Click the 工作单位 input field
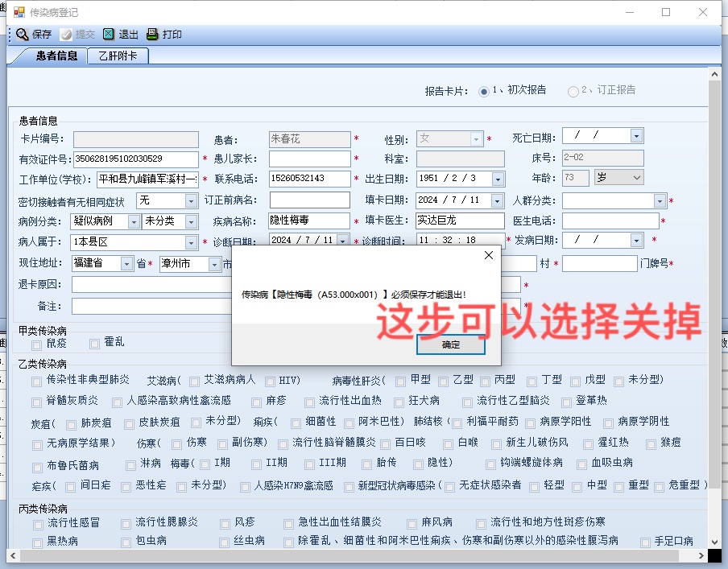Image resolution: width=728 pixels, height=569 pixels. point(147,179)
